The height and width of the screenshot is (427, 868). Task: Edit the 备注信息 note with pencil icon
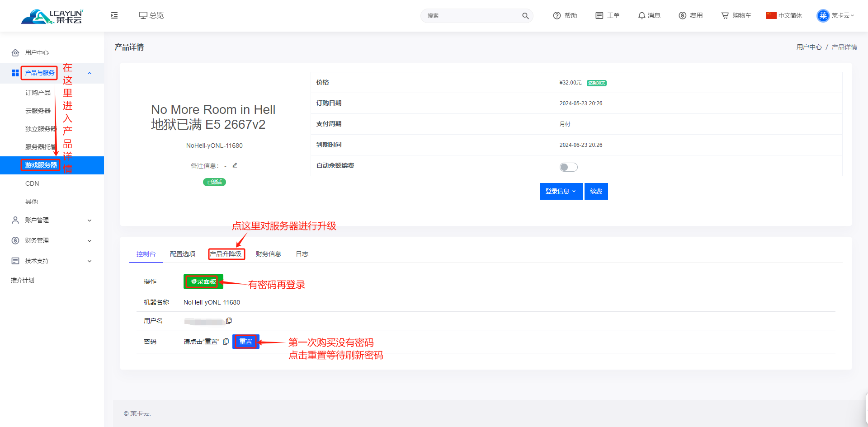tap(235, 165)
